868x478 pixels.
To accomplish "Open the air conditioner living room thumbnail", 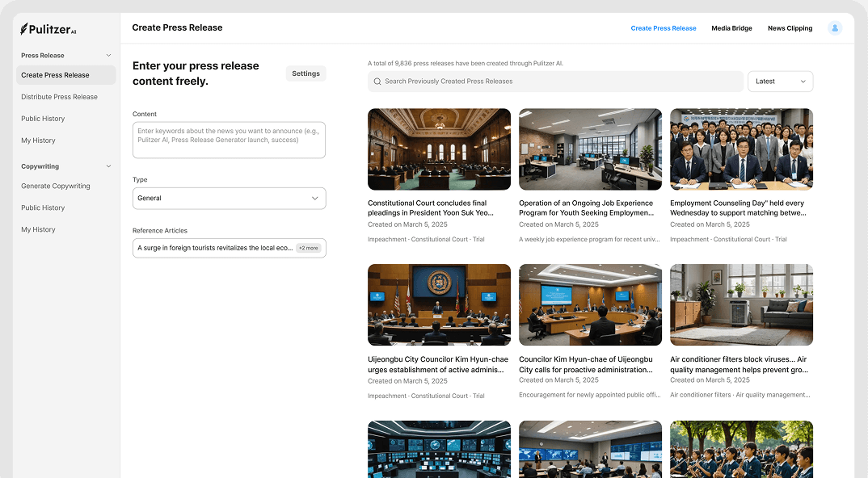I will pyautogui.click(x=741, y=305).
